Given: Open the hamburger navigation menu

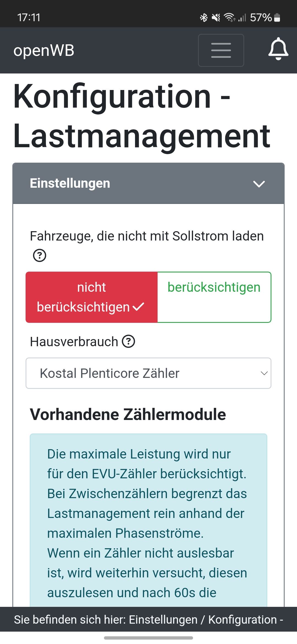Looking at the screenshot, I should (x=221, y=50).
